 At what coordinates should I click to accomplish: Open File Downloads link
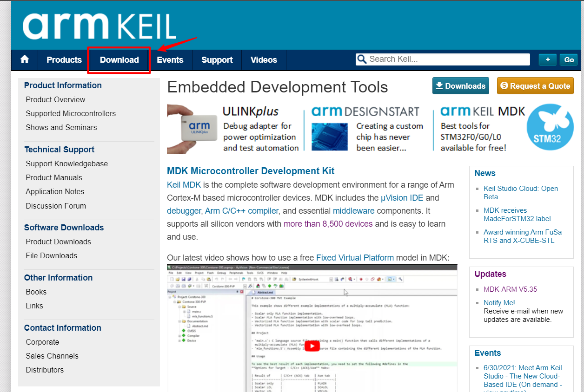click(52, 255)
